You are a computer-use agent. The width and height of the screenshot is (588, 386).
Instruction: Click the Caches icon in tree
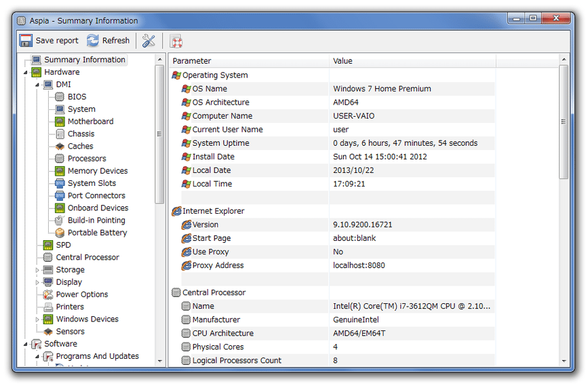pos(60,147)
